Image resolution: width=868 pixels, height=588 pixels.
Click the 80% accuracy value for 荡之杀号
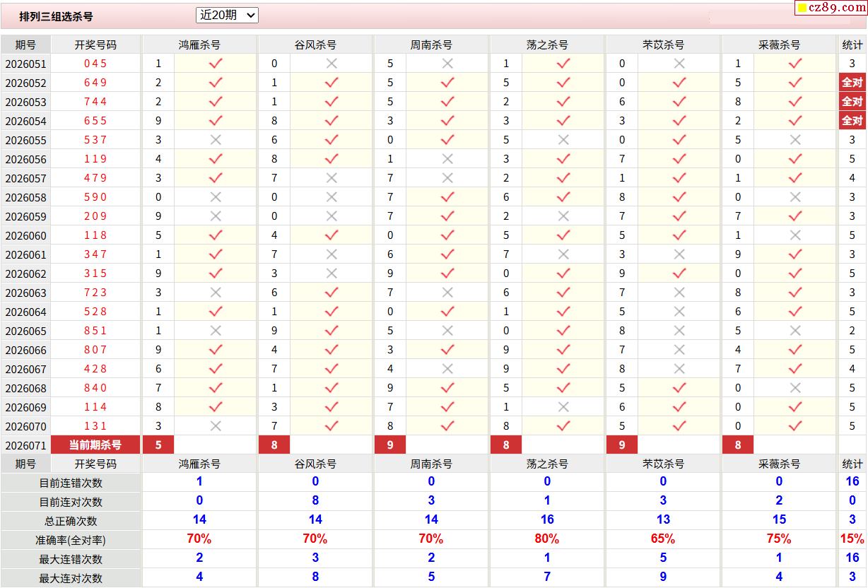coord(547,539)
